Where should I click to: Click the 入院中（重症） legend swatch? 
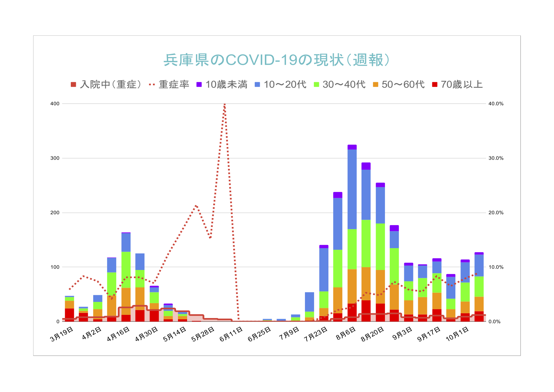coord(73,85)
